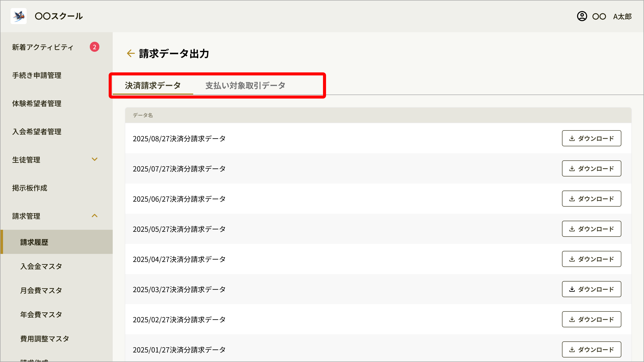This screenshot has height=362, width=644.
Task: Collapse the 請求管理 chevron
Action: tap(95, 216)
